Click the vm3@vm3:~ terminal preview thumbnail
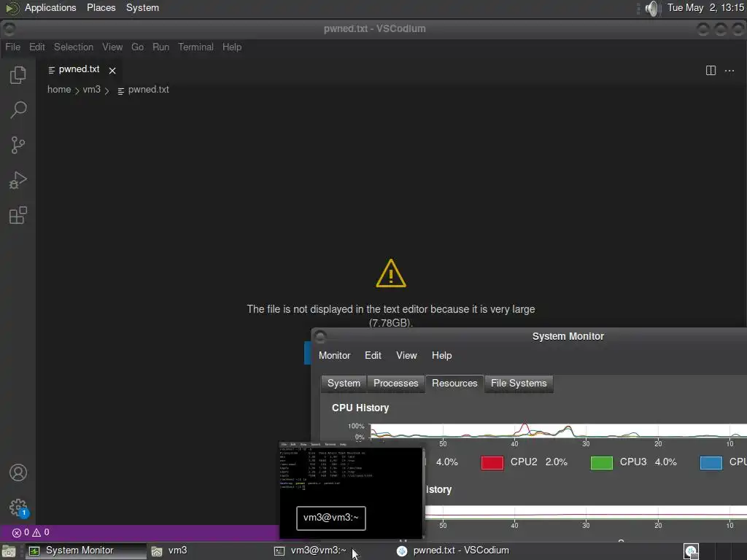The width and height of the screenshot is (747, 560). tap(351, 490)
